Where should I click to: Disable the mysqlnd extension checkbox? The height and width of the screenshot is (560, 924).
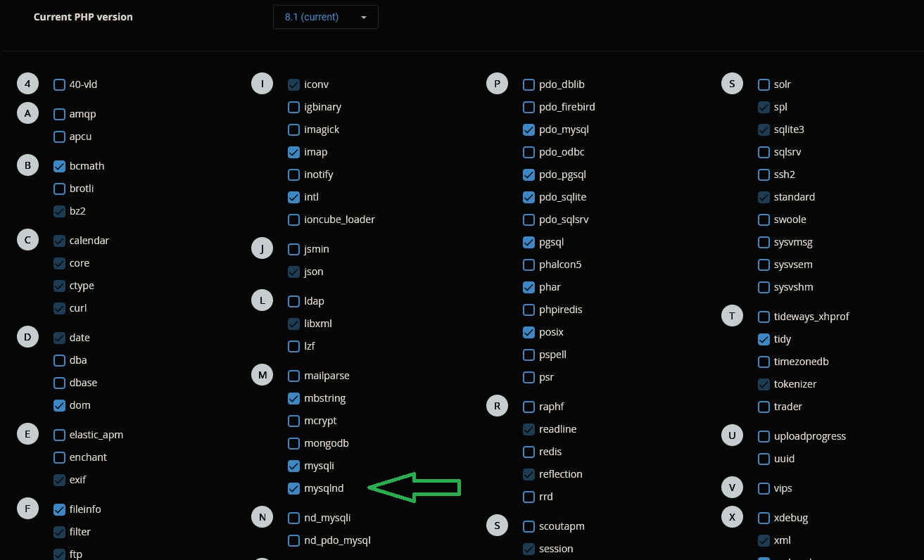pos(294,488)
